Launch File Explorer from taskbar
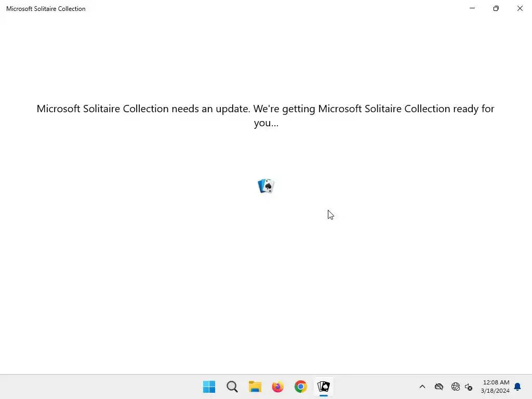This screenshot has width=532, height=399. pos(255,387)
